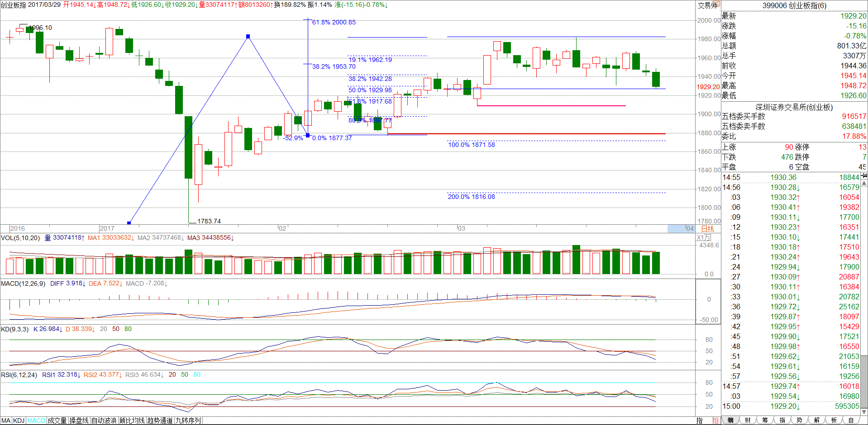
Task: Select the 自动波浪 indicator tab
Action: pyautogui.click(x=104, y=420)
